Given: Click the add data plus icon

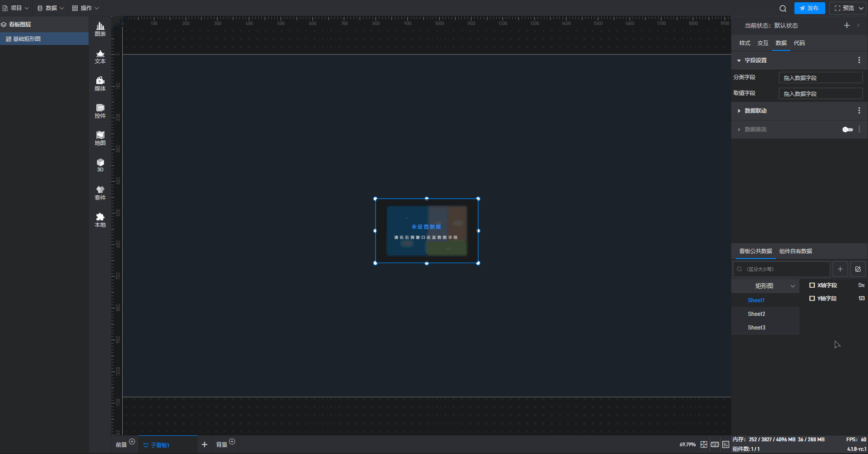Looking at the screenshot, I should pyautogui.click(x=840, y=269).
